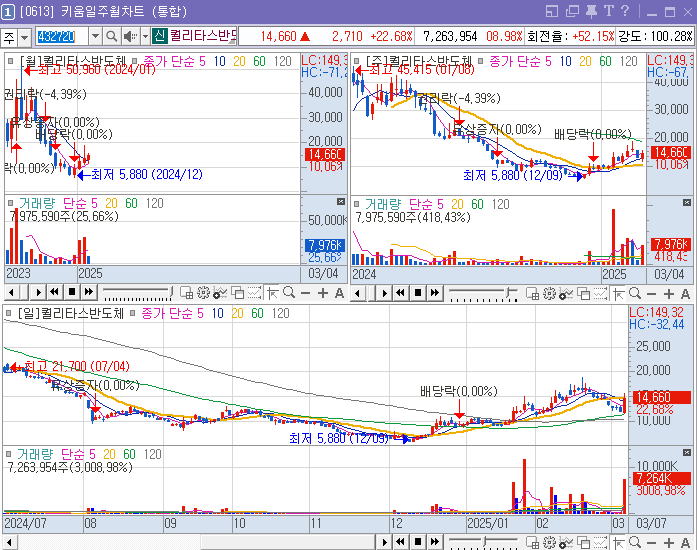Image resolution: width=697 pixels, height=550 pixels.
Task: Click the zoom magnifier in monthly chart toolbar
Action: [x=289, y=293]
